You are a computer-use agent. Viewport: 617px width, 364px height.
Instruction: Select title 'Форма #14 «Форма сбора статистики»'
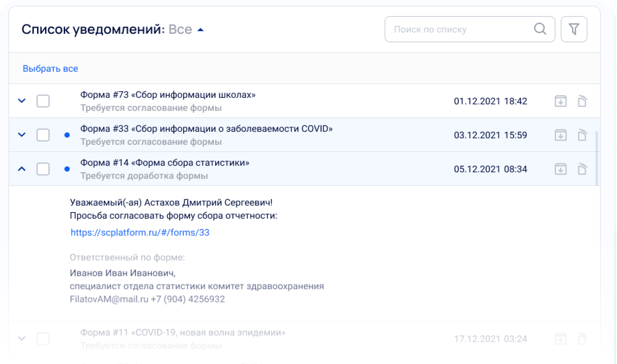point(165,163)
